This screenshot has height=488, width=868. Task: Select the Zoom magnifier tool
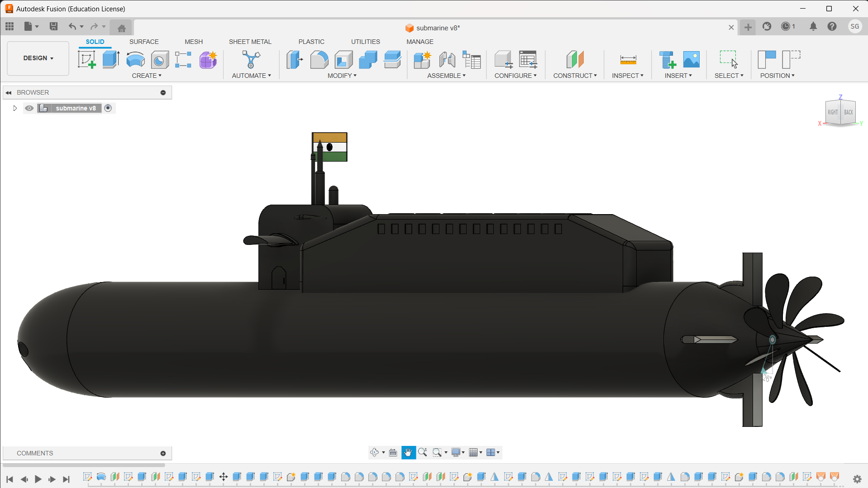(423, 452)
